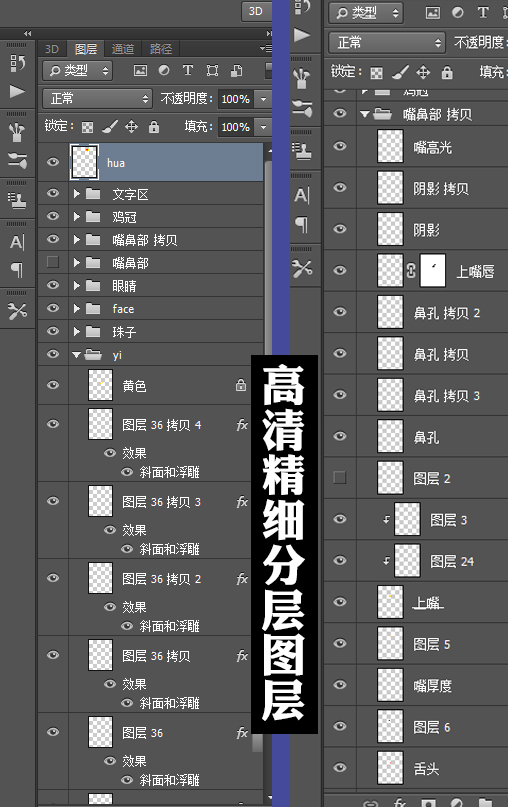Open Character panel icon in left dock
This screenshot has height=807, width=508.
tap(17, 241)
